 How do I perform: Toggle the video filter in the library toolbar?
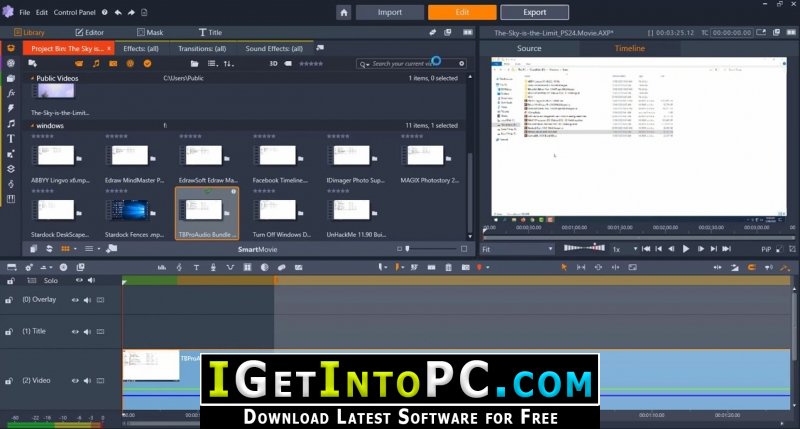[x=79, y=64]
